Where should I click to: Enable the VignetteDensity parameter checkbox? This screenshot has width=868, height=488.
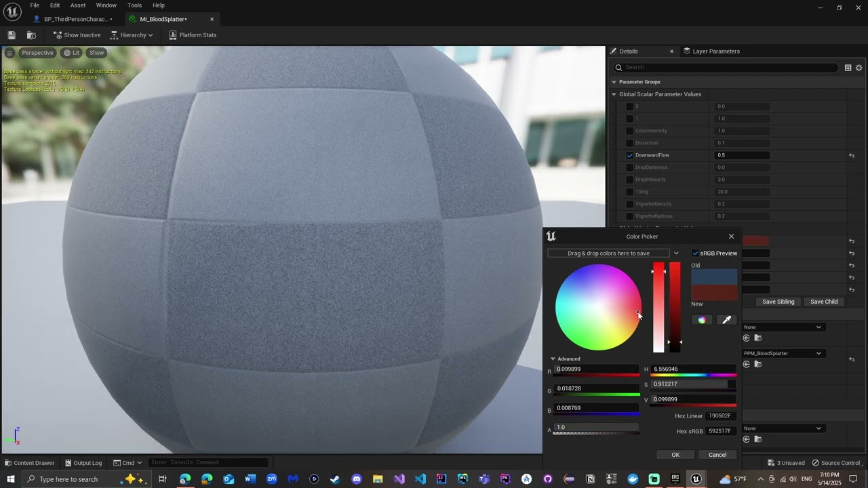[x=629, y=204]
